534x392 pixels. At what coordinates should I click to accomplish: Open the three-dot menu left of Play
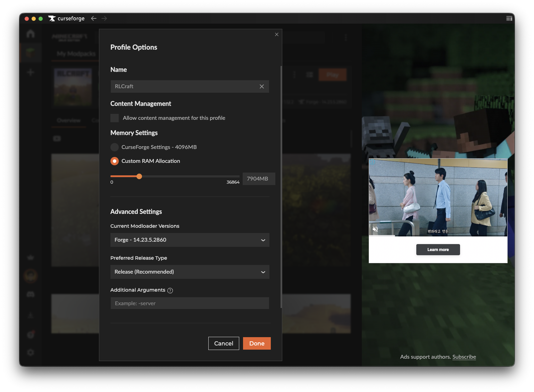(294, 75)
